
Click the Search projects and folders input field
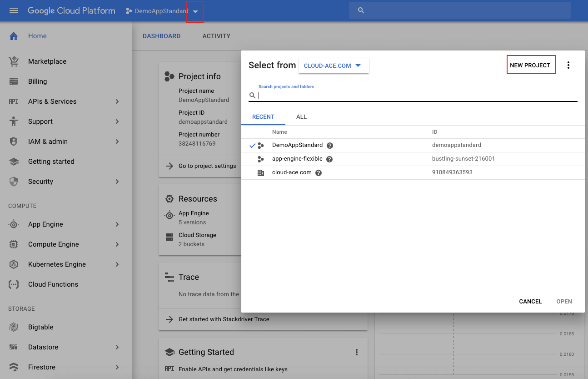tap(409, 95)
